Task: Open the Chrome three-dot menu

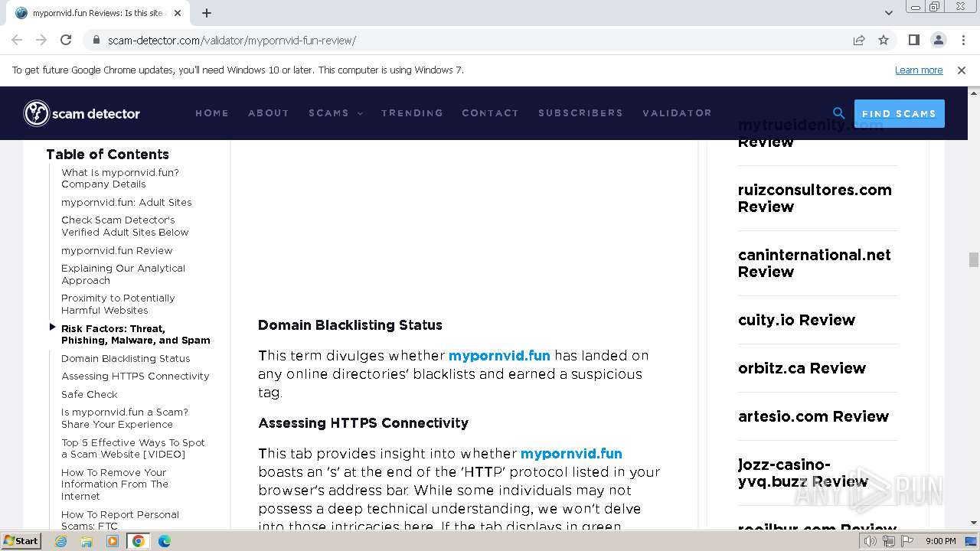Action: pos(962,40)
